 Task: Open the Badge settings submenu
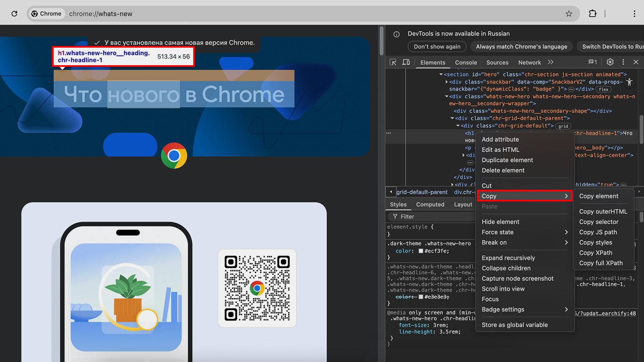[x=525, y=309]
